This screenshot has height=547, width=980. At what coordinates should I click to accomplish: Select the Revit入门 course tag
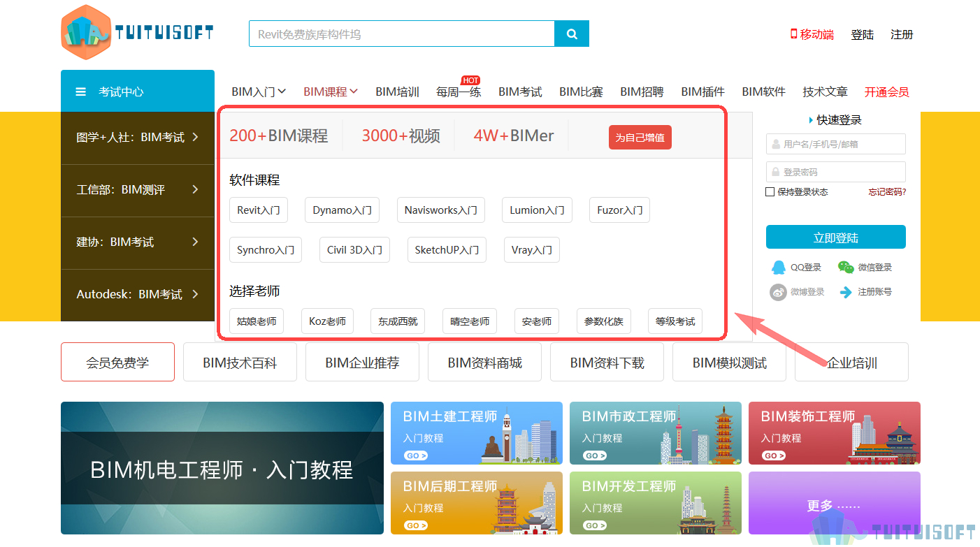(x=259, y=210)
